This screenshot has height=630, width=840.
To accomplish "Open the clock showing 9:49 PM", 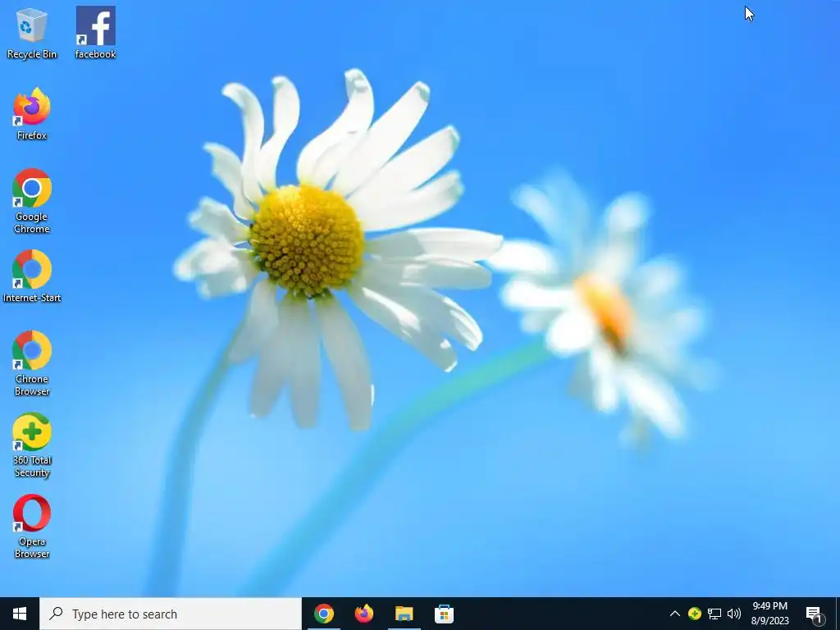I will click(769, 614).
